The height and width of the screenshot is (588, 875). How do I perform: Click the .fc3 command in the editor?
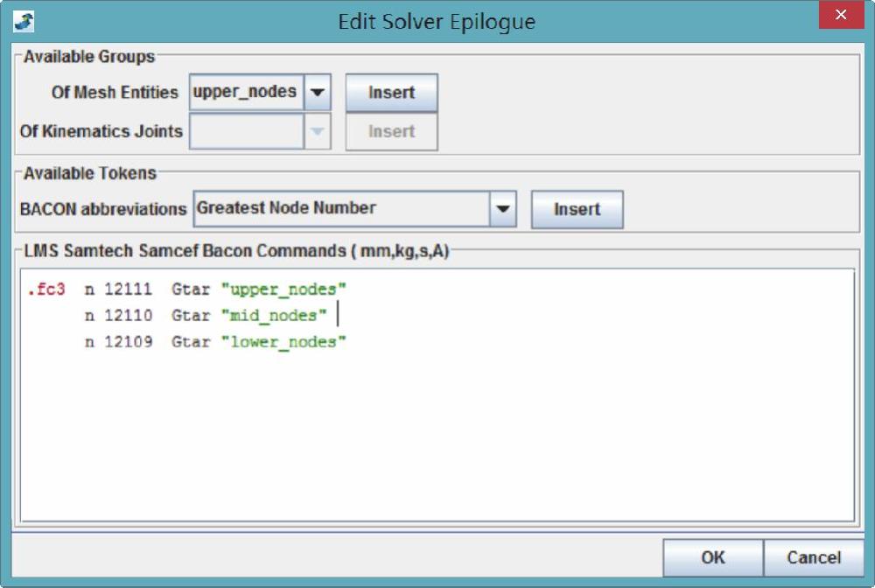(45, 289)
